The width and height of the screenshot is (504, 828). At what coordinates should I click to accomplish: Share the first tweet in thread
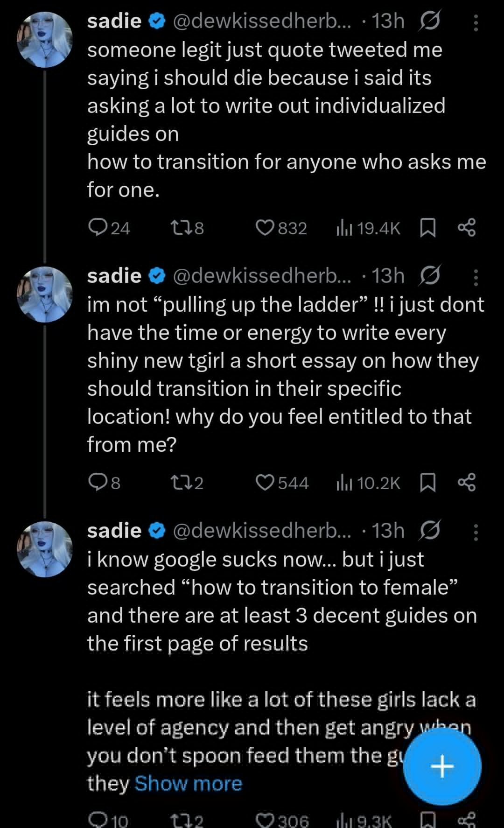(x=467, y=228)
